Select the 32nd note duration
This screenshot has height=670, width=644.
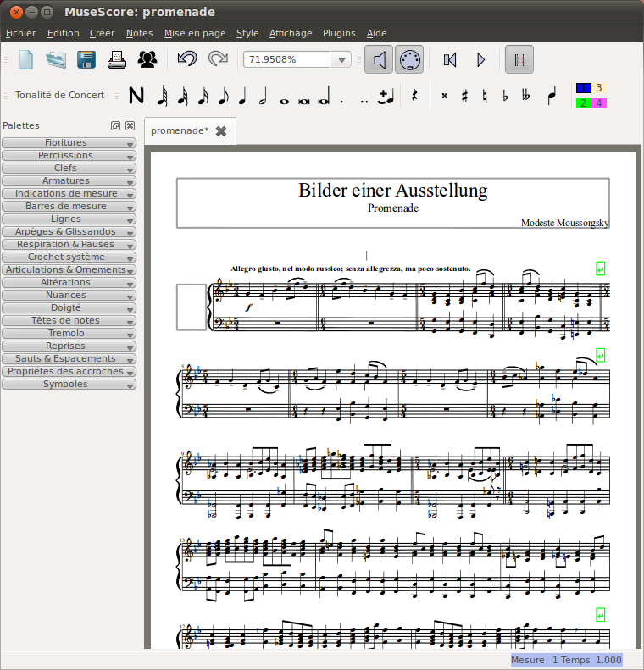[183, 95]
